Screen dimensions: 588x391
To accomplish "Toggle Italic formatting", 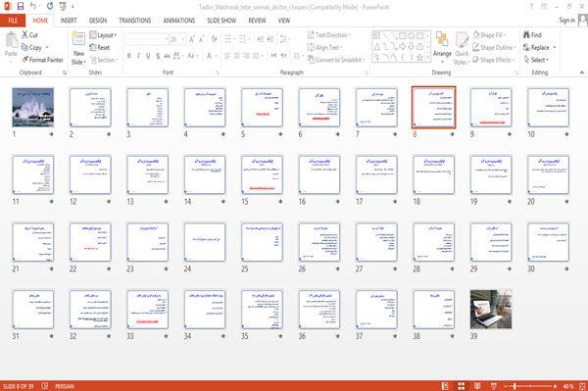I will [x=138, y=56].
